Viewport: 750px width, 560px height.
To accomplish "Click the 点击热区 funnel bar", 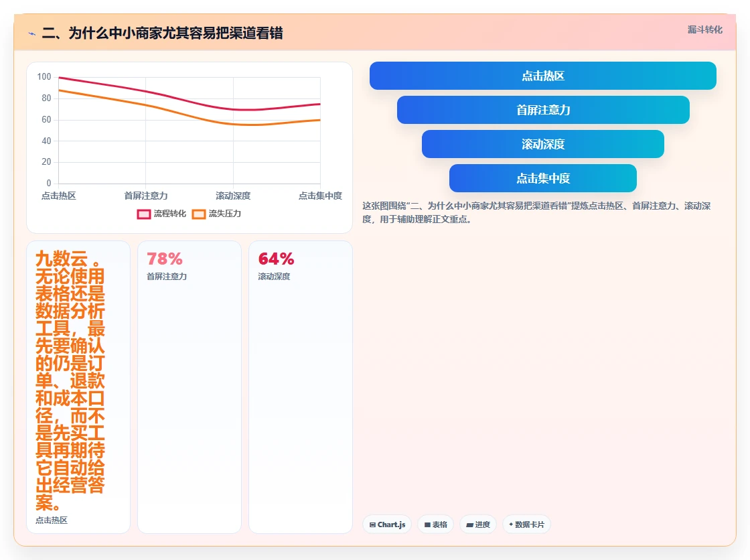I will (543, 76).
